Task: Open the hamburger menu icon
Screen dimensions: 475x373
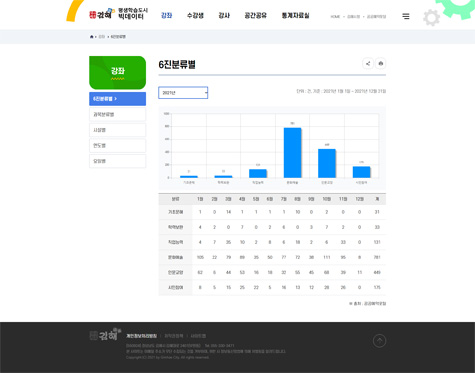Action: [406, 16]
